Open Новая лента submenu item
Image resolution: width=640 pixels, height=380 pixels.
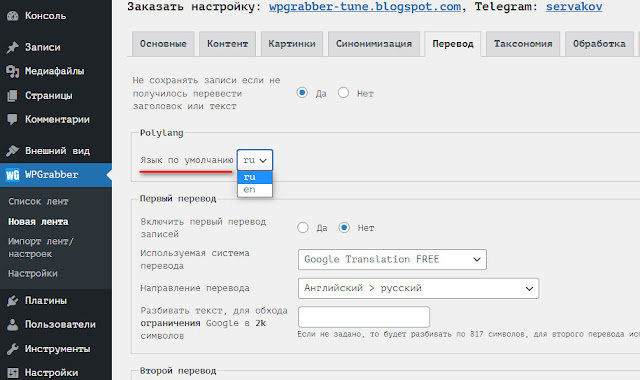[38, 222]
